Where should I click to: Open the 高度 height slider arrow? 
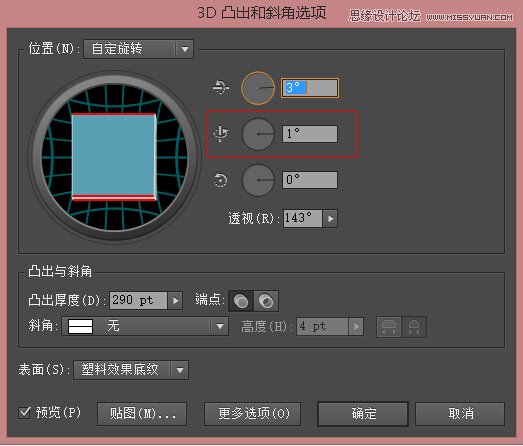click(356, 326)
